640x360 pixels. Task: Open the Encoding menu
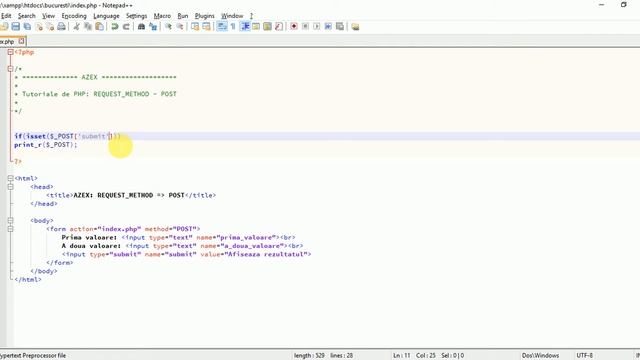pos(74,16)
